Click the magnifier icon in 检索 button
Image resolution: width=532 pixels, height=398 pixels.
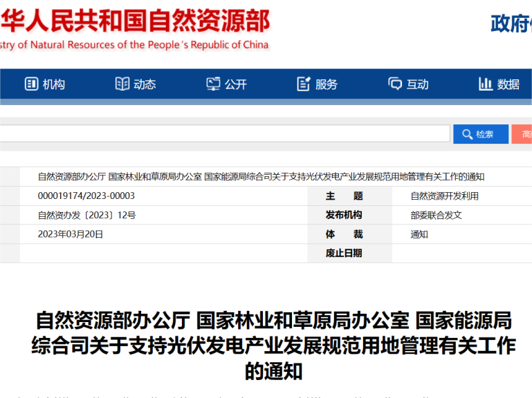467,134
